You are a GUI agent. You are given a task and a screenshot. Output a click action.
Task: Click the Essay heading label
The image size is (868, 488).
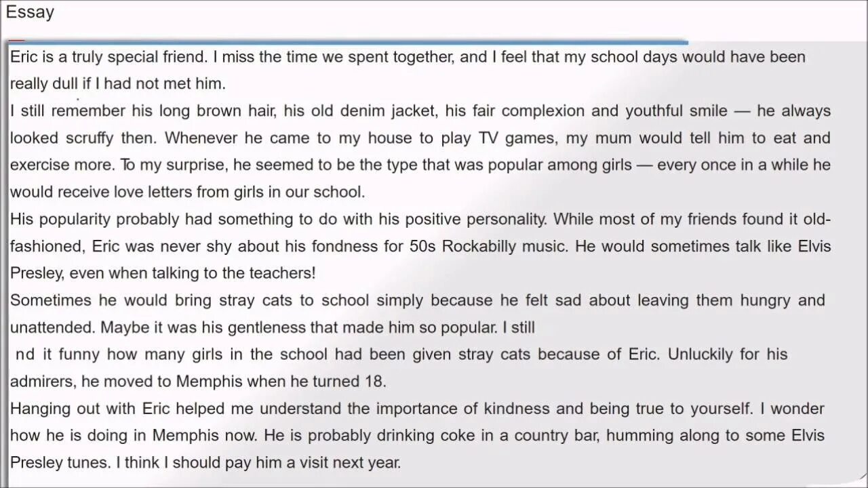tap(30, 12)
